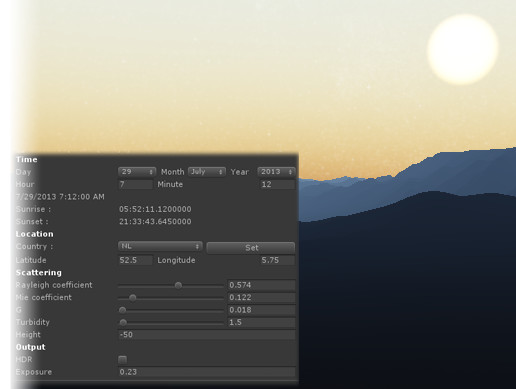Click the date text 7/29/2013 7:12:00 AM

(60, 197)
